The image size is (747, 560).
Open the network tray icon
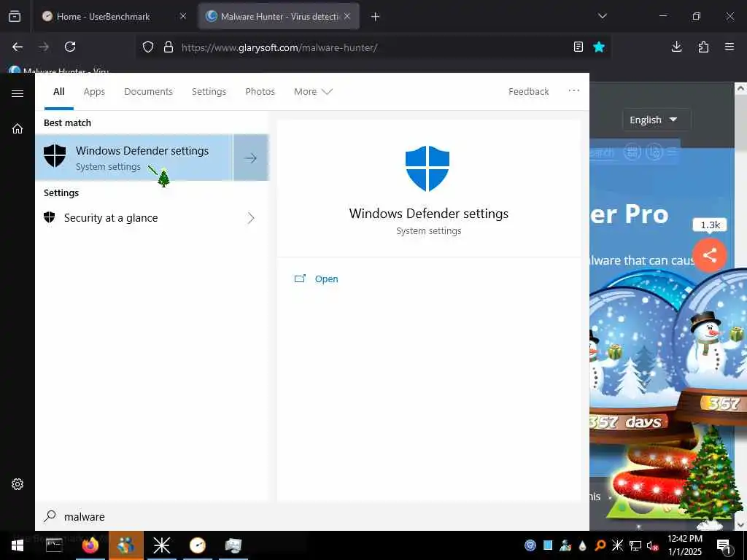635,545
